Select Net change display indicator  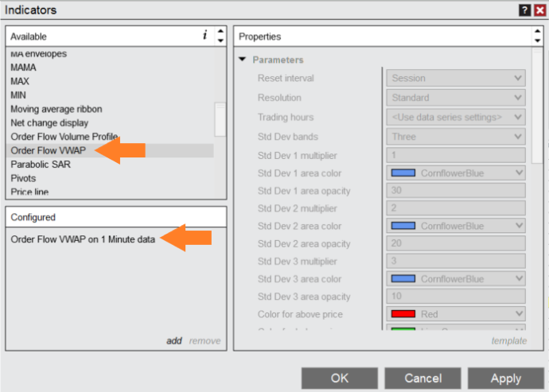click(110, 123)
